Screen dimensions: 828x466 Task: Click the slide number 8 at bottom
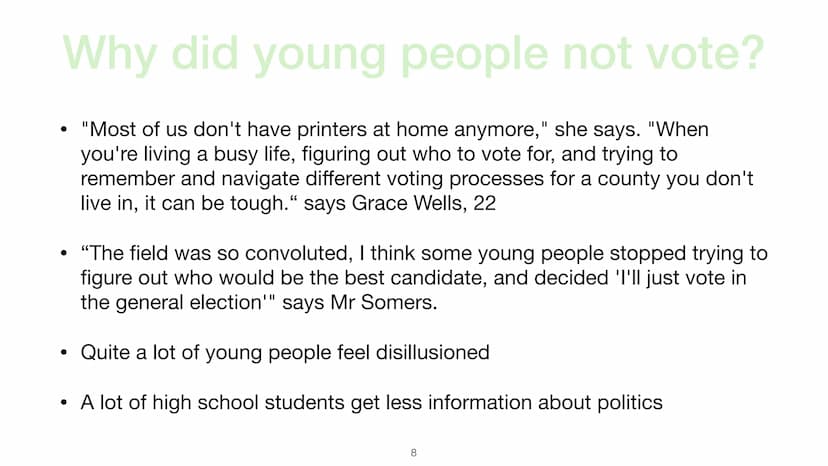pyautogui.click(x=413, y=453)
